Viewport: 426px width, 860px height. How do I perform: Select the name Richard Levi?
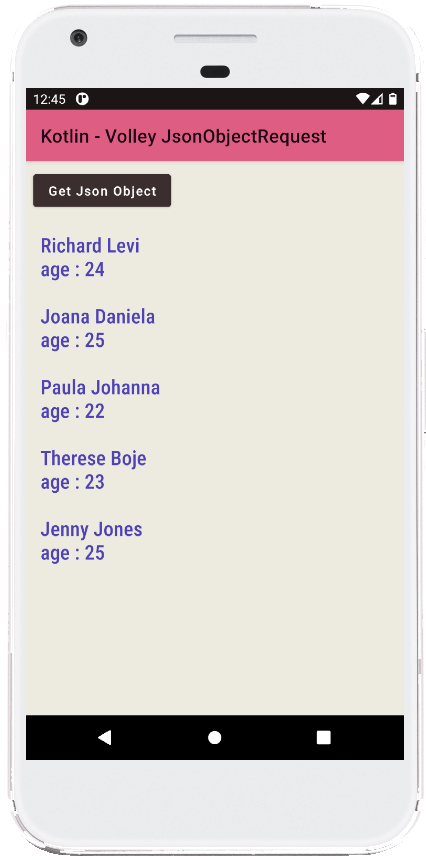pyautogui.click(x=90, y=246)
